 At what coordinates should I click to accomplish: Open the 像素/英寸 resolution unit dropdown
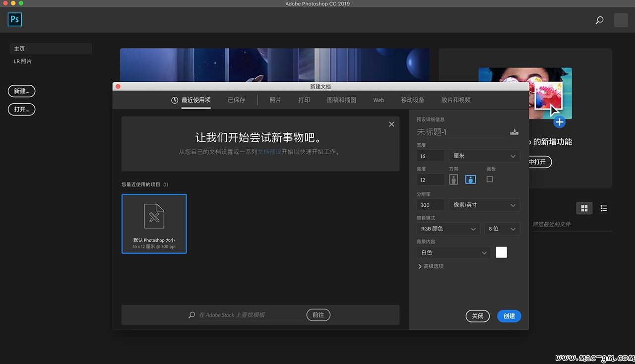point(484,205)
